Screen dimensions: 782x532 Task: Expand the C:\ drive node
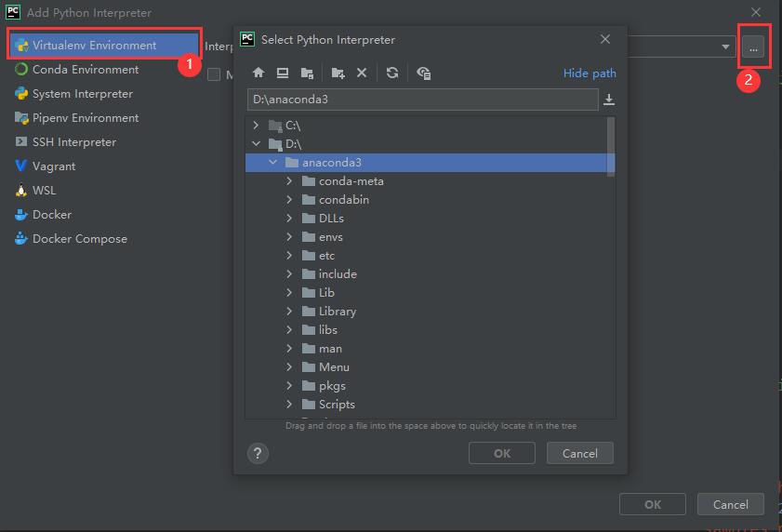256,125
